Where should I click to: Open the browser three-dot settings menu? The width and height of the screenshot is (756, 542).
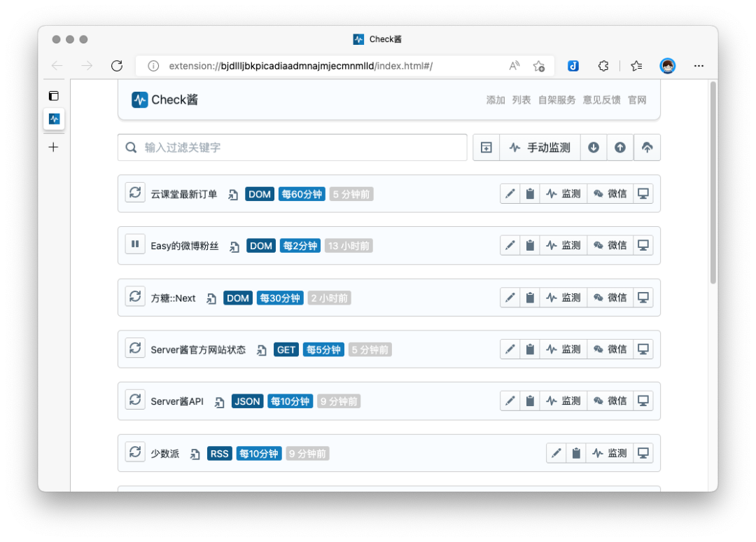point(699,66)
